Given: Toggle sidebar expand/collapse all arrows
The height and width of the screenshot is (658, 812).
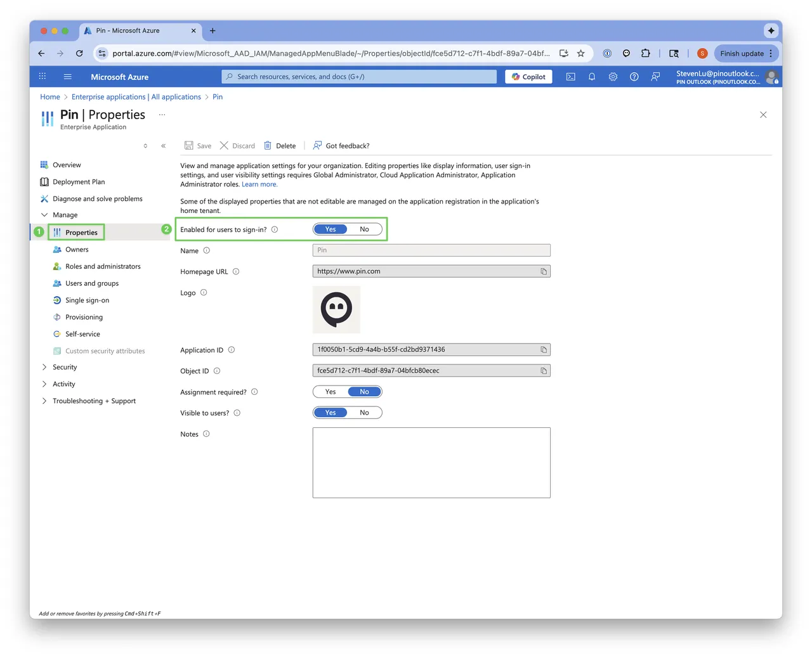Looking at the screenshot, I should point(145,146).
